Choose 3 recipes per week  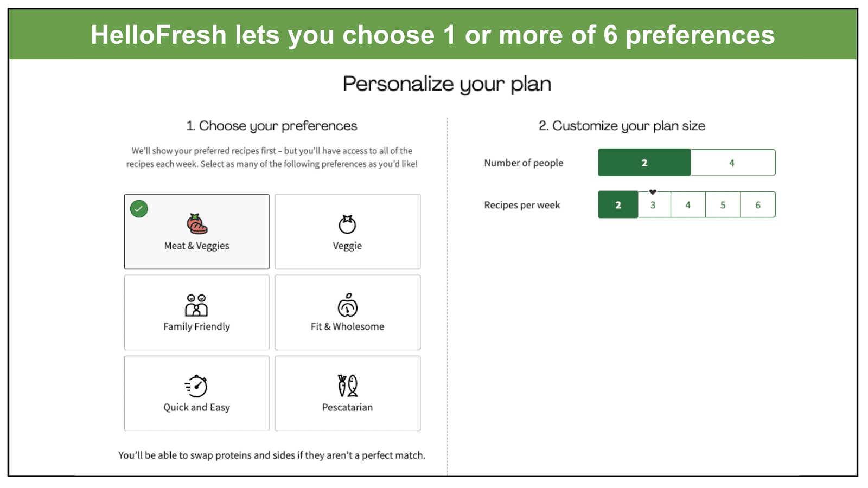tap(653, 205)
